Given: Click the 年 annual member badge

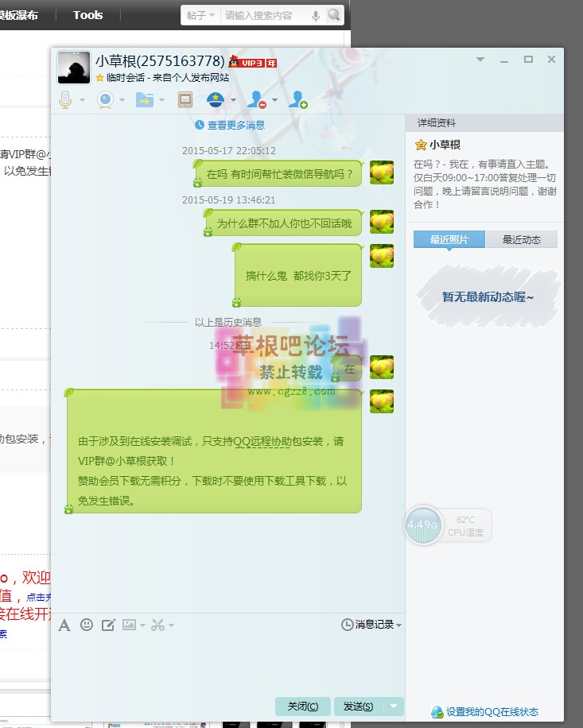Looking at the screenshot, I should (271, 63).
